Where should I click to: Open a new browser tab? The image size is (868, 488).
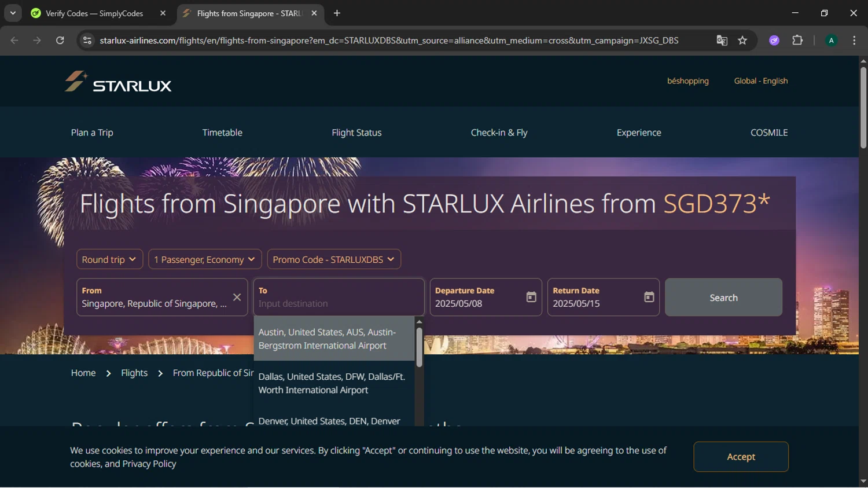337,13
